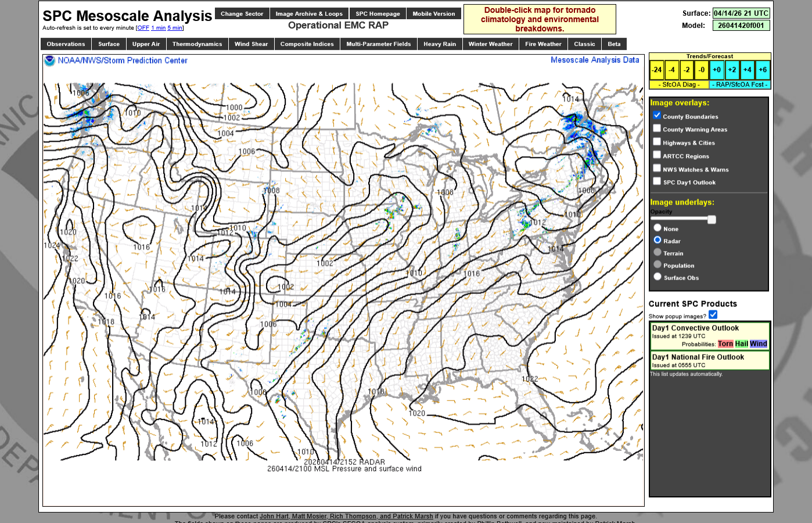Click the Change Sector button

point(242,13)
